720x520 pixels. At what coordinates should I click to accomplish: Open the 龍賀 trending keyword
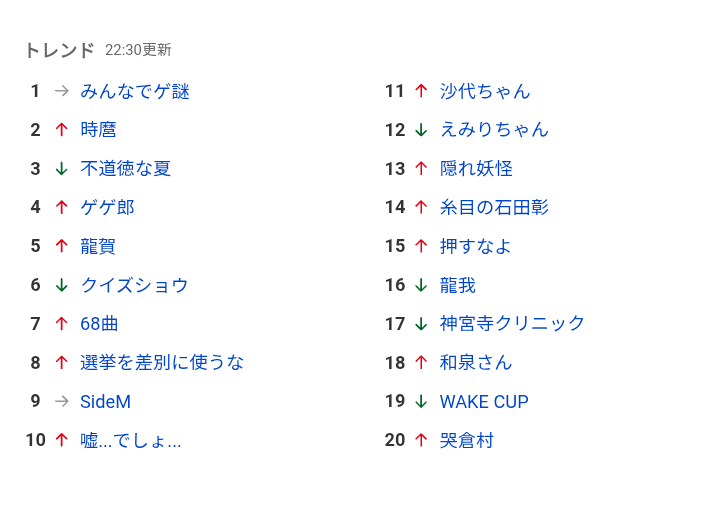(x=98, y=246)
